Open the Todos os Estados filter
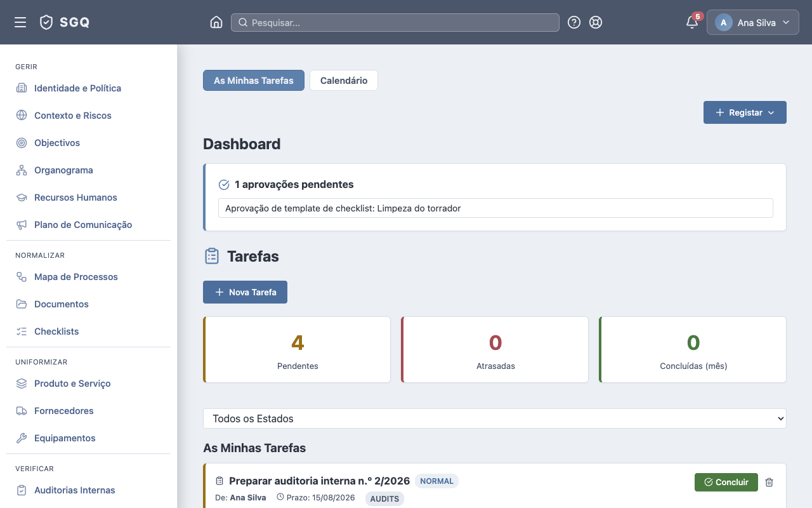Screen dimensions: 812x508 [495, 418]
